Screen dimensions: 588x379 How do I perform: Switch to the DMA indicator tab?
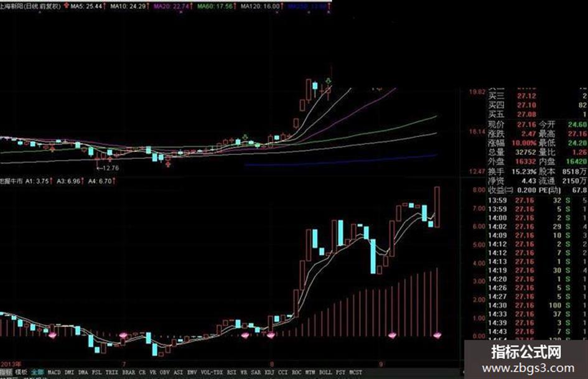[83, 372]
